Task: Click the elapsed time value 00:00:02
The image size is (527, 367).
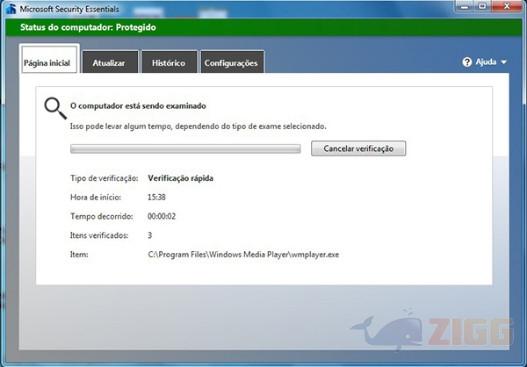Action: point(162,216)
